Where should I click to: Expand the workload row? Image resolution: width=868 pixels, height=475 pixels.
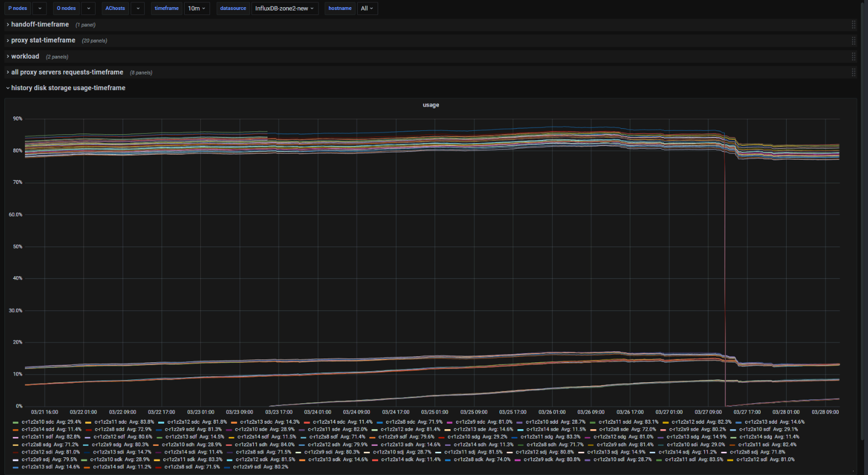click(25, 56)
